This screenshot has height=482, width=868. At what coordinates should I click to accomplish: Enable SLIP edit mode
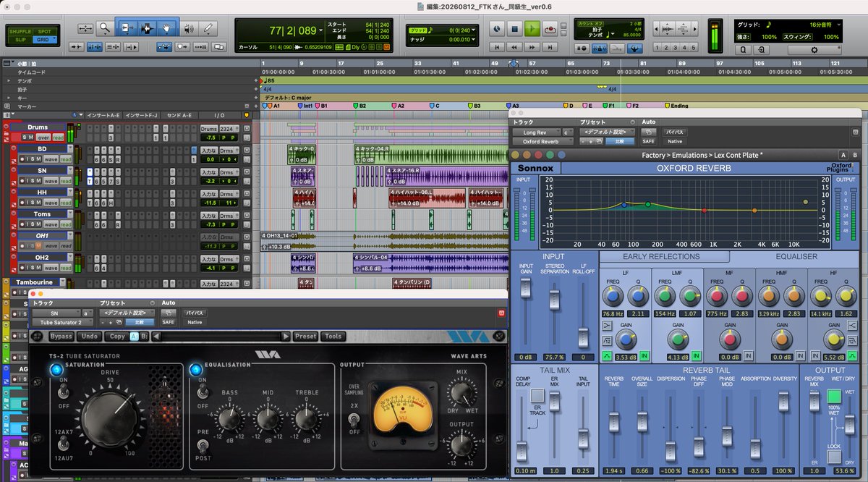21,39
